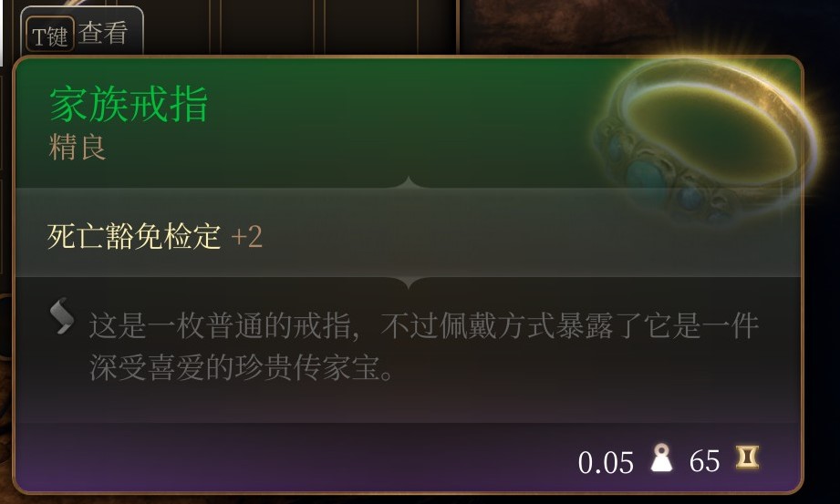Click the 65 gold value
This screenshot has width=840, height=504.
[x=704, y=460]
